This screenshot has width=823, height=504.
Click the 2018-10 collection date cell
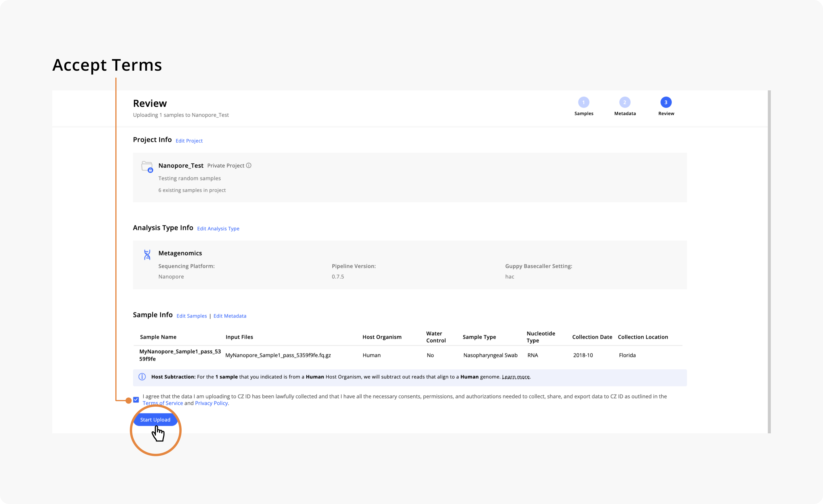click(583, 355)
